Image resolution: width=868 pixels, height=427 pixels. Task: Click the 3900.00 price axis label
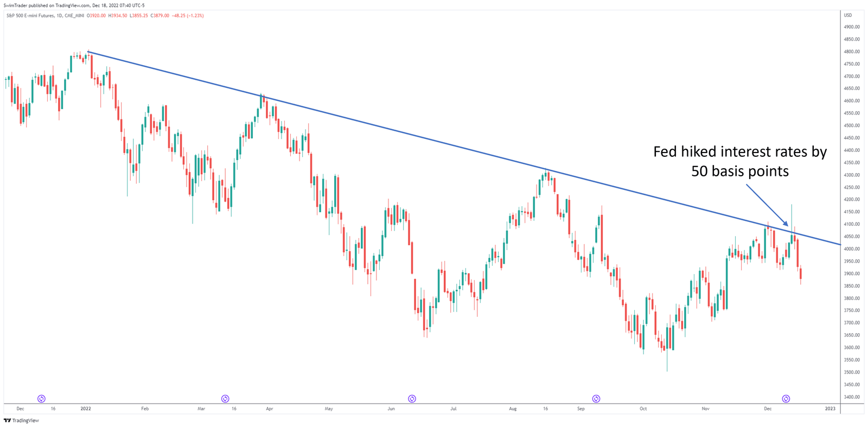852,273
